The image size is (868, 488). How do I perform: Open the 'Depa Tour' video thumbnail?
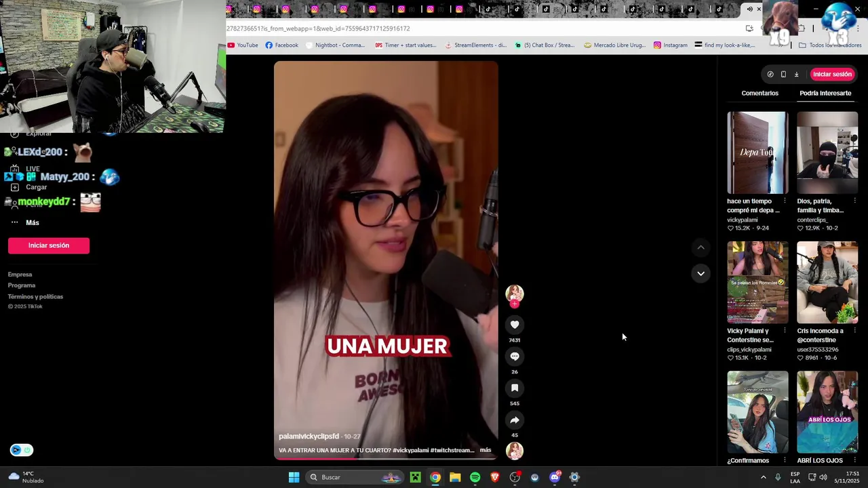757,152
